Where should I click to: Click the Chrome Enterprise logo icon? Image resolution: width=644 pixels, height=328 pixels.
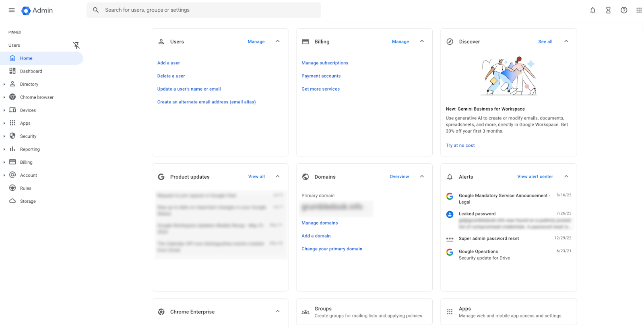coord(161,312)
